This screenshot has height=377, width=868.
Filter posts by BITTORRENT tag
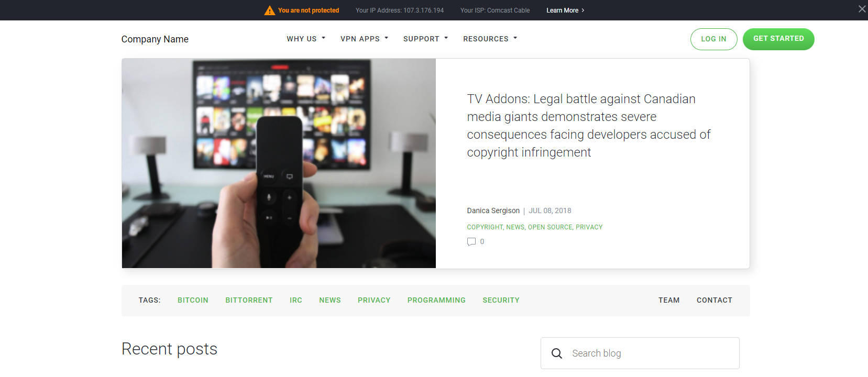[x=249, y=301]
